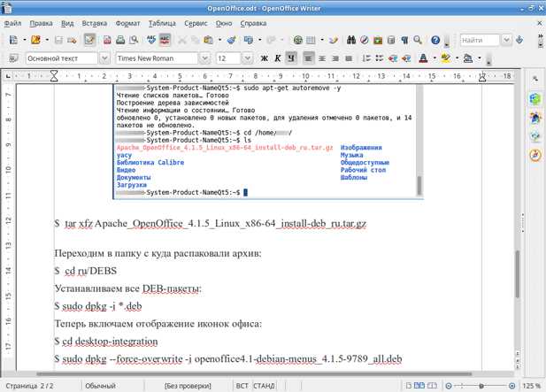Export directly as PDF icon

(x=107, y=40)
